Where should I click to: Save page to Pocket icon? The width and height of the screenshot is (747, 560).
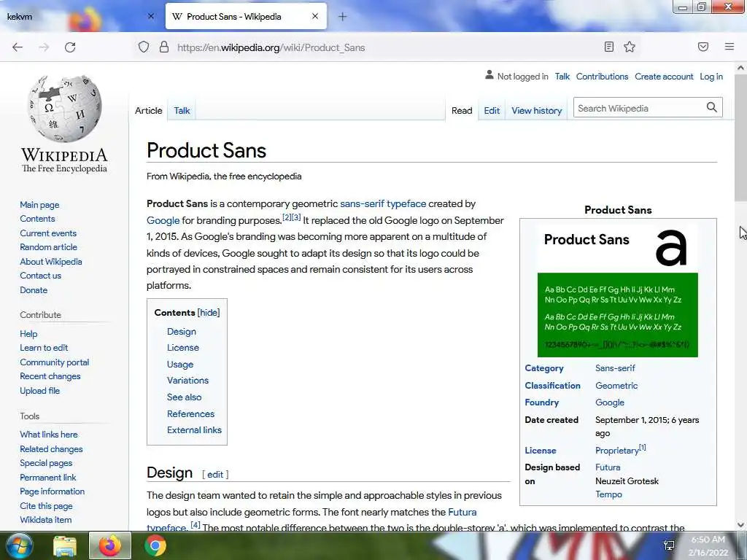703,47
